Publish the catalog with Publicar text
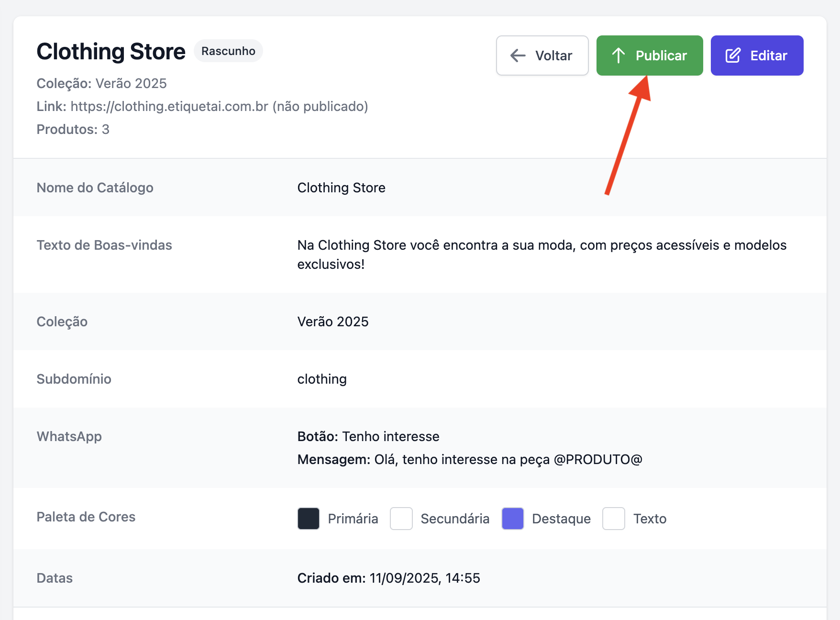This screenshot has width=840, height=620. click(661, 55)
